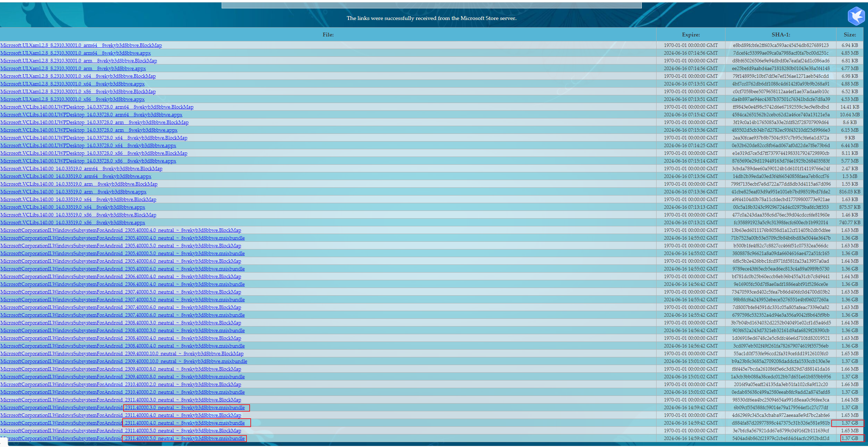Download WindowsSubsystemForAndroid 2311.40000.4.0 msixbundle
Screen dimensions: 868x447
tap(123, 423)
